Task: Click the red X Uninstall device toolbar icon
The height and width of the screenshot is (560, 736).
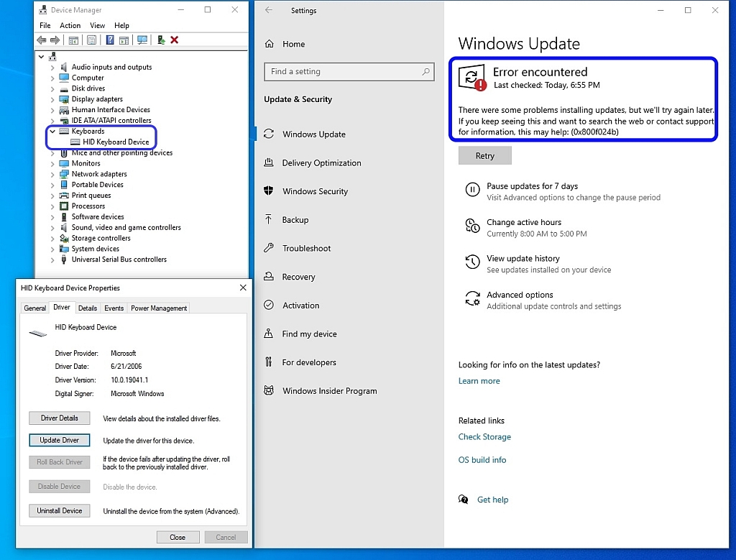Action: click(175, 40)
